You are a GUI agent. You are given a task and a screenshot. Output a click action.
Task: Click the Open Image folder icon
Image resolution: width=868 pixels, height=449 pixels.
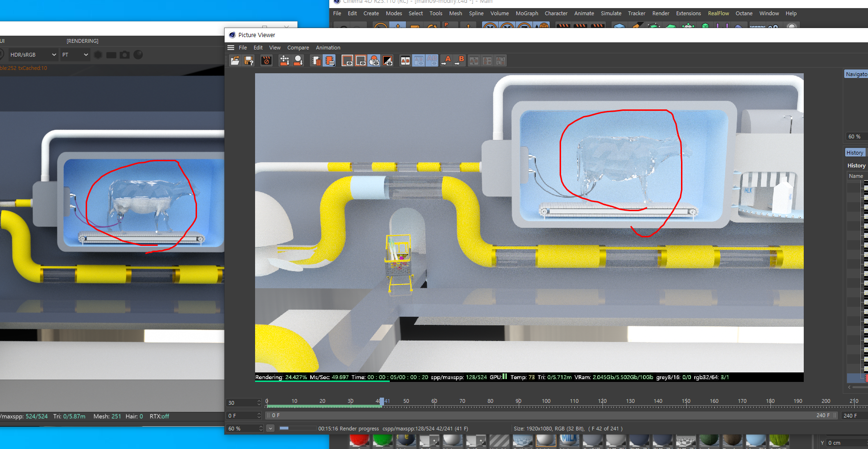coord(235,60)
